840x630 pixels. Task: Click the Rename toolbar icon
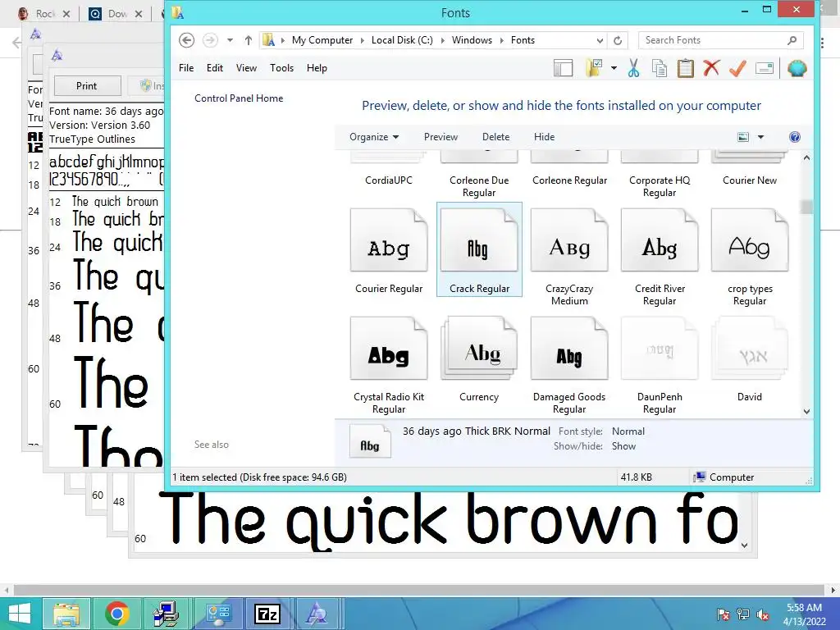765,68
